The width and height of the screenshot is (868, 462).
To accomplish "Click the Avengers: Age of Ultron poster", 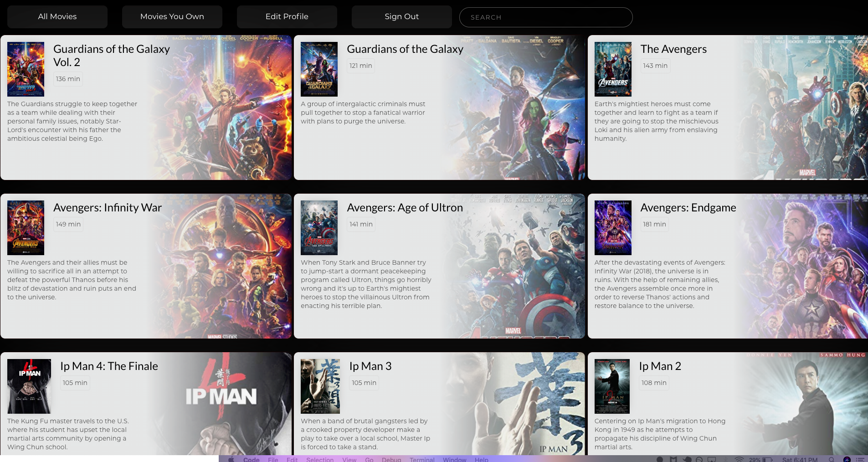I will point(319,228).
